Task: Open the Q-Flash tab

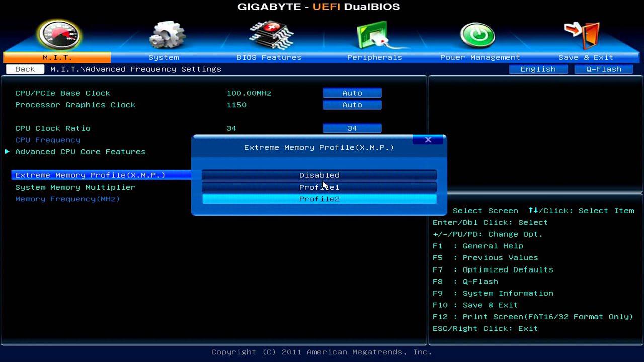Action: tap(603, 69)
